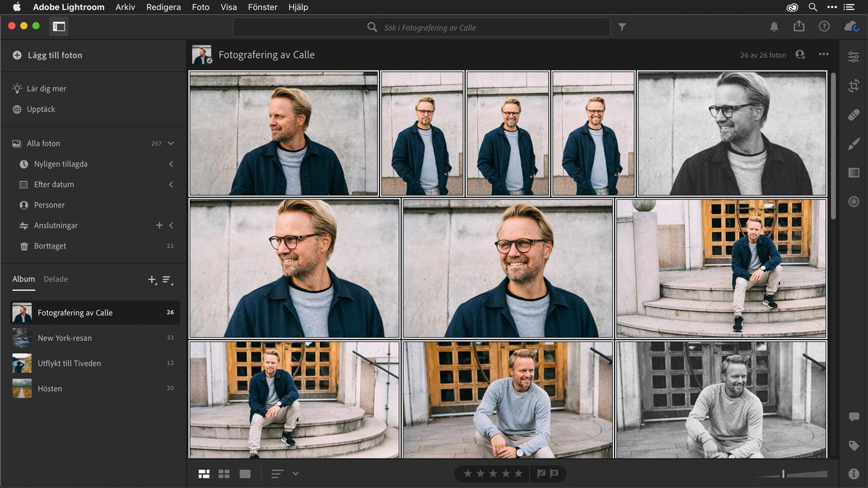868x488 pixels.
Task: Toggle the pick flag on selected photo
Action: (540, 474)
